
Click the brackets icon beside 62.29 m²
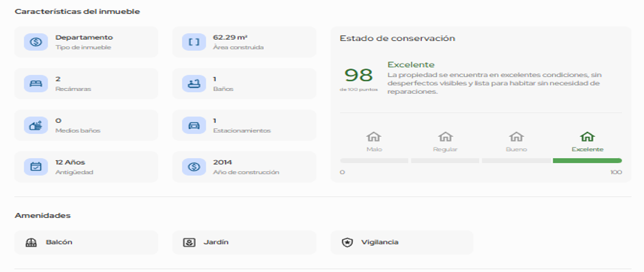[194, 42]
